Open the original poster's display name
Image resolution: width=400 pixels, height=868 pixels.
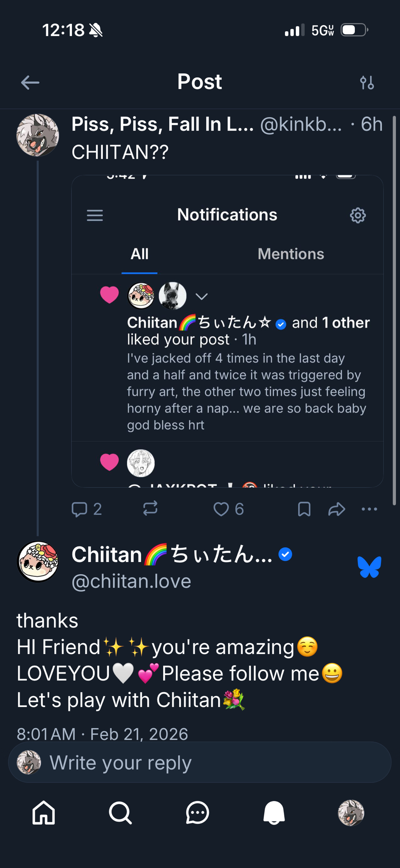[x=162, y=125]
